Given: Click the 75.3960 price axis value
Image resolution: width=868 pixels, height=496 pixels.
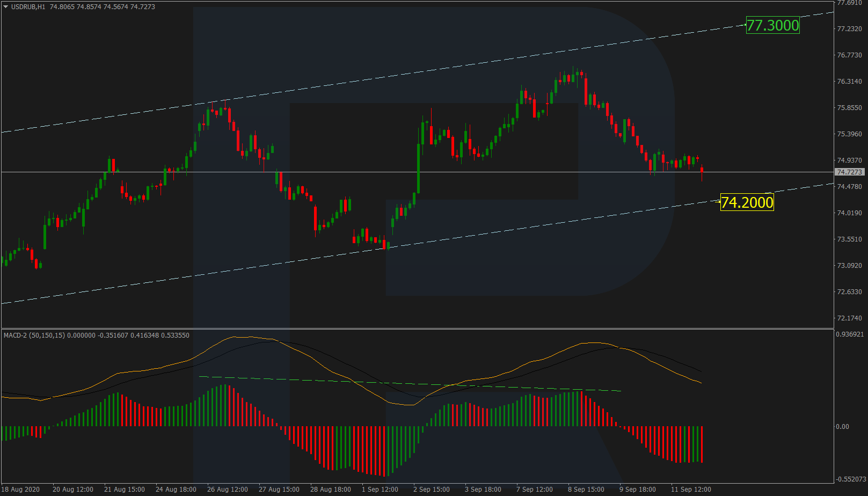Looking at the screenshot, I should click(850, 134).
